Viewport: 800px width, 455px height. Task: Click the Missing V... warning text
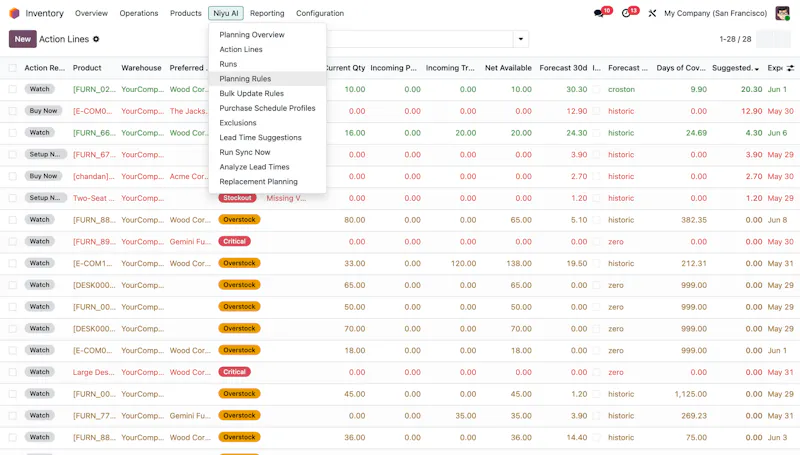286,198
